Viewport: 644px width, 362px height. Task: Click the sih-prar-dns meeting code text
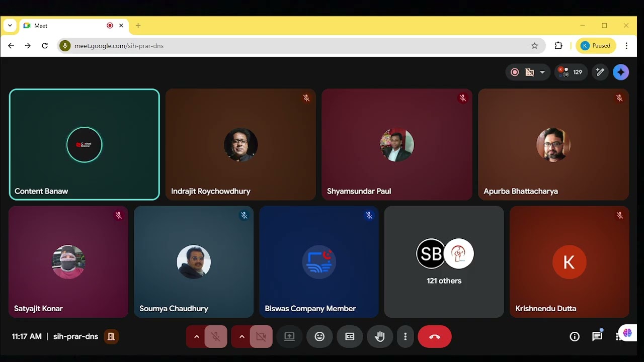[x=75, y=337]
